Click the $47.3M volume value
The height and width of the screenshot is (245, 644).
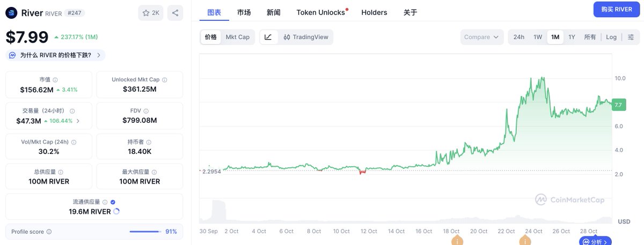[28, 121]
